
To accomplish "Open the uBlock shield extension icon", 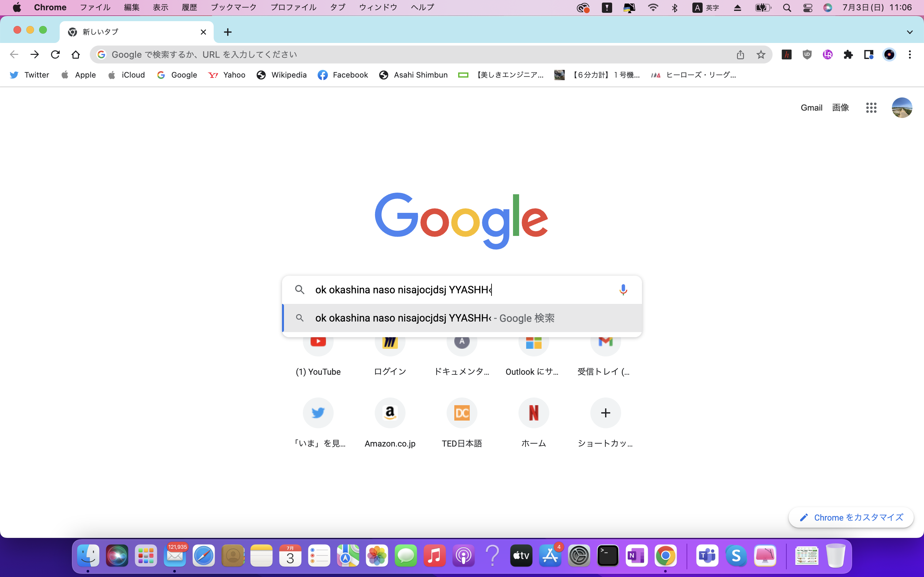I will click(x=807, y=54).
